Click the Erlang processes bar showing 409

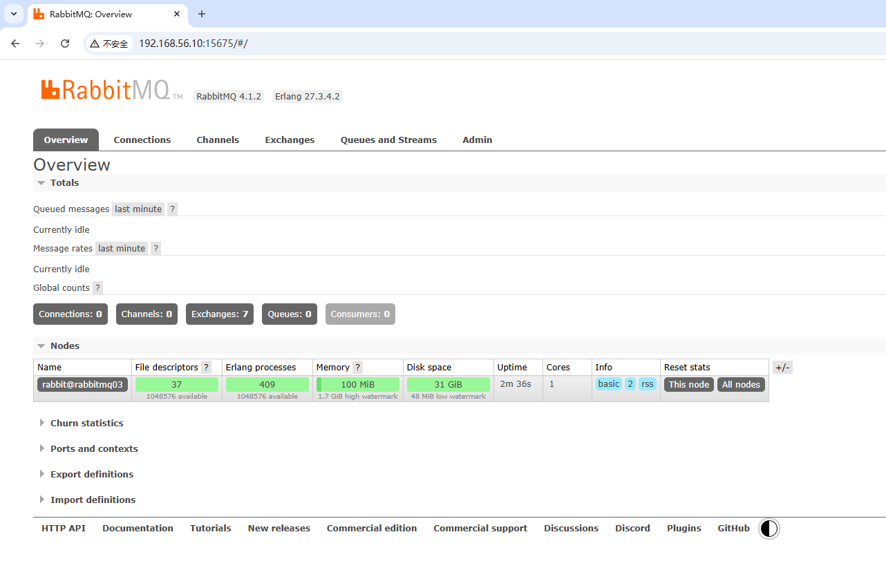coord(267,385)
